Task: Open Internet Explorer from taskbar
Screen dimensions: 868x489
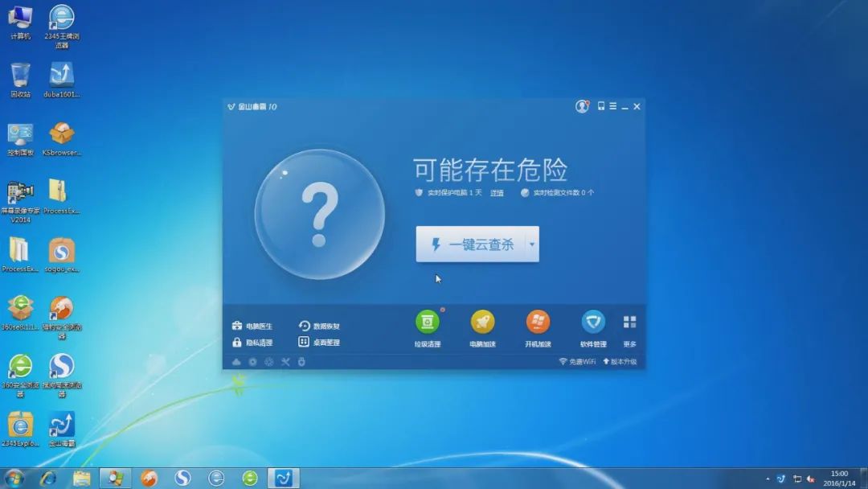Action: point(48,478)
